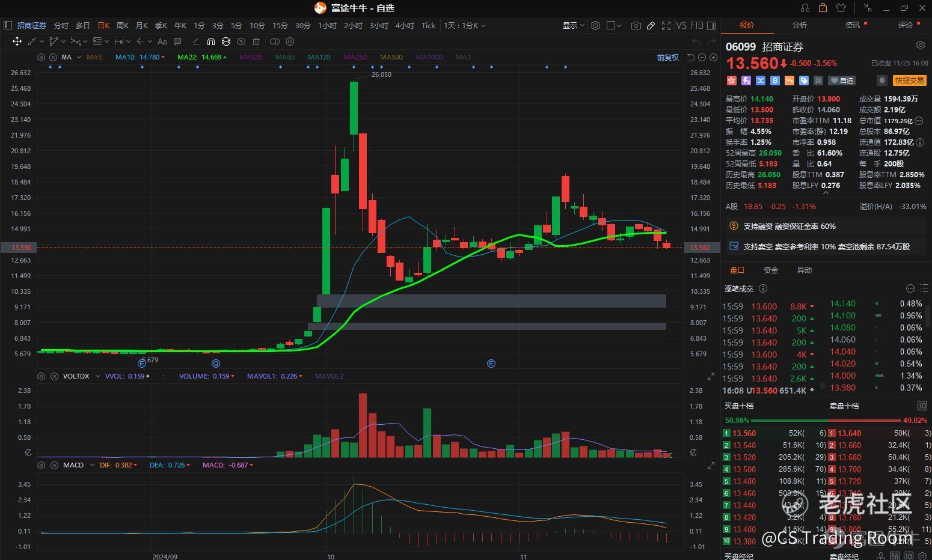Viewport: 932px width, 560px height.
Task: Click the earnings E marker near November
Action: coord(491,364)
